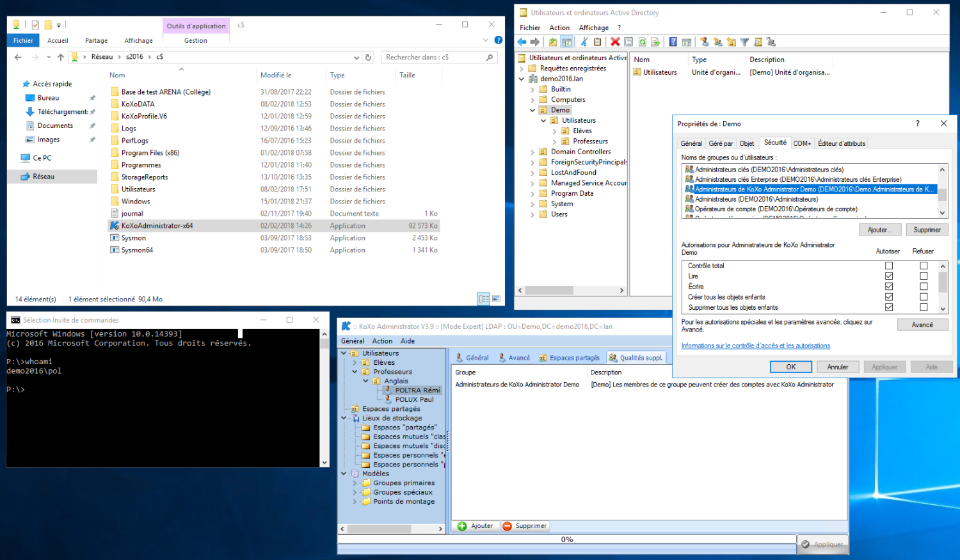Click the Create new organizational unit icon in toolbar
Image resolution: width=960 pixels, height=560 pixels.
click(x=731, y=42)
